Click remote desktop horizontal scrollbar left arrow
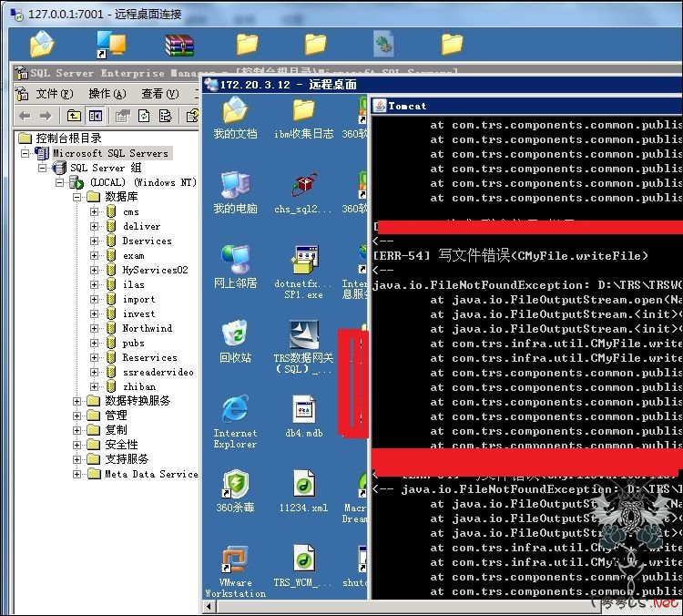This screenshot has width=683, height=616. pyautogui.click(x=209, y=606)
